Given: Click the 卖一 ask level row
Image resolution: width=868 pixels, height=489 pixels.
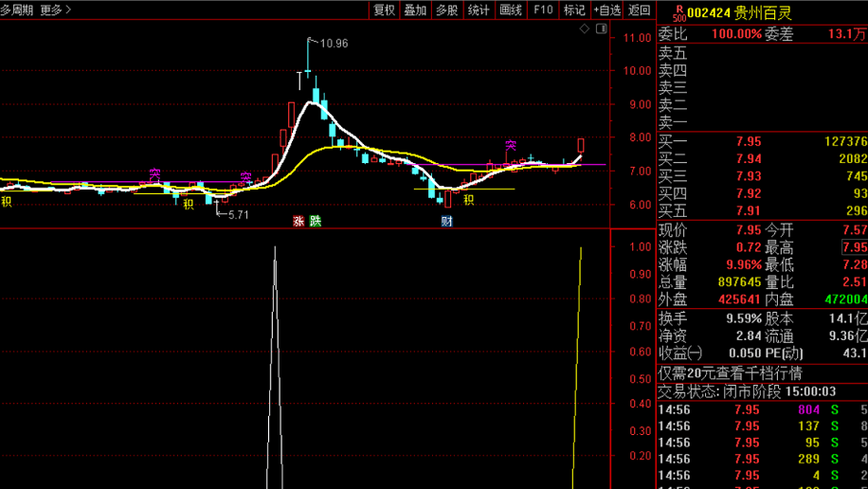Looking at the screenshot, I should tap(762, 122).
